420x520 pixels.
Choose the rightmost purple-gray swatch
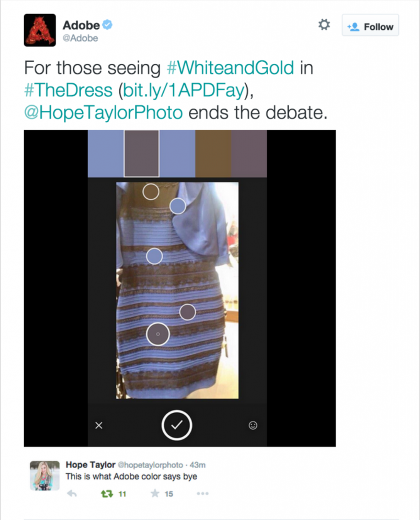point(249,154)
